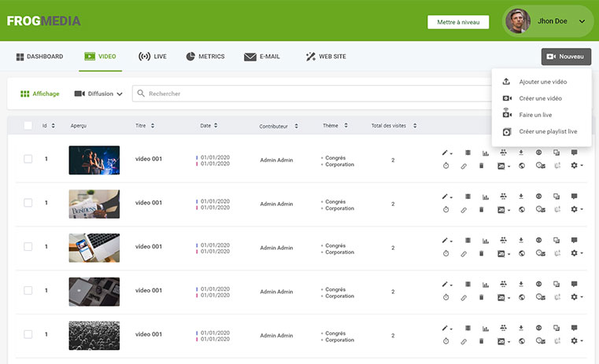Screen dimensions: 599x364
Task: Go to the METRICS tab
Action: coord(205,57)
